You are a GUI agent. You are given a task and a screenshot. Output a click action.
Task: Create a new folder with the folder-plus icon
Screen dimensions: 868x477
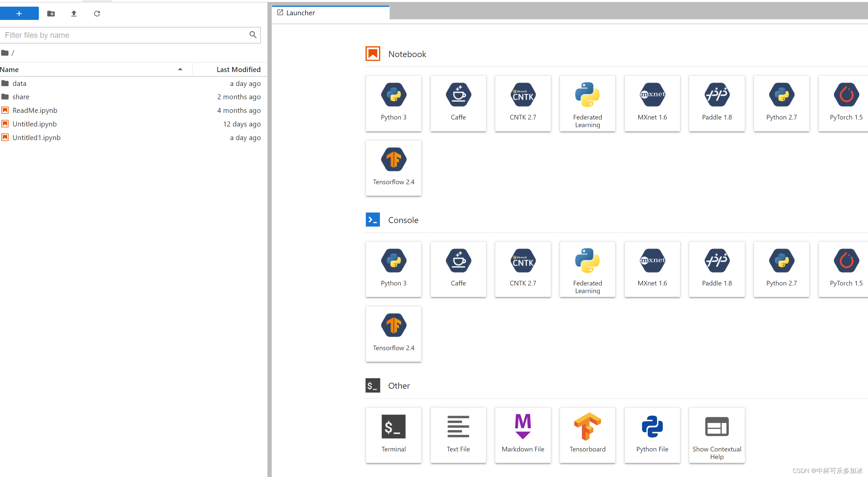pyautogui.click(x=51, y=14)
